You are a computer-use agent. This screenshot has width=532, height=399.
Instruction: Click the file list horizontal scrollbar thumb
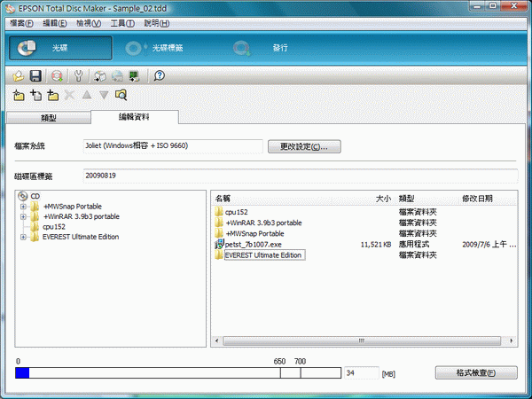coord(362,340)
